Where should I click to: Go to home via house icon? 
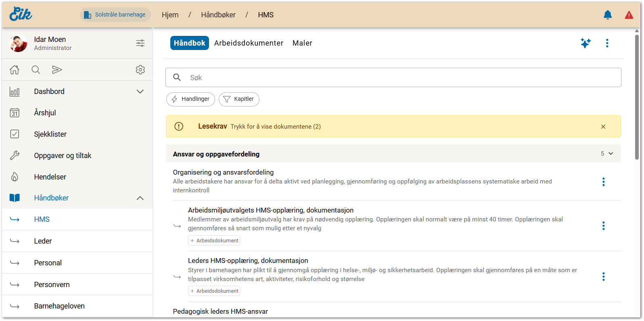click(15, 70)
